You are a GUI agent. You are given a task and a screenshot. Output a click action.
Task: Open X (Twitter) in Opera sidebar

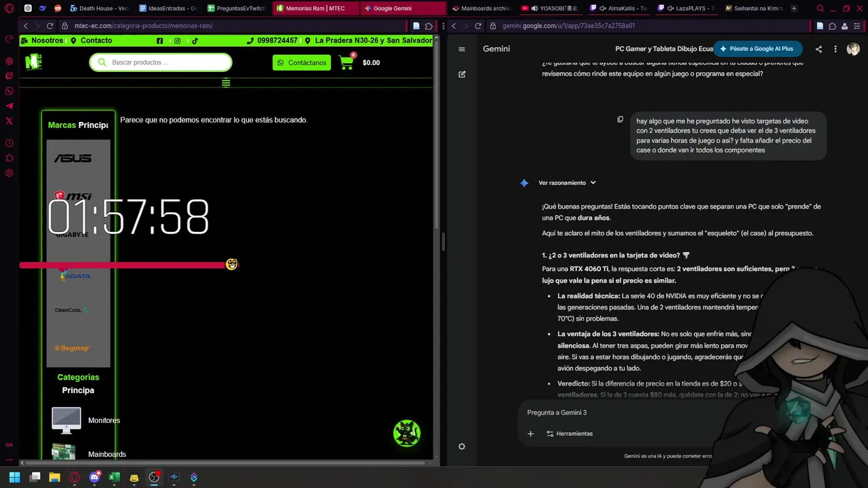[x=9, y=121]
